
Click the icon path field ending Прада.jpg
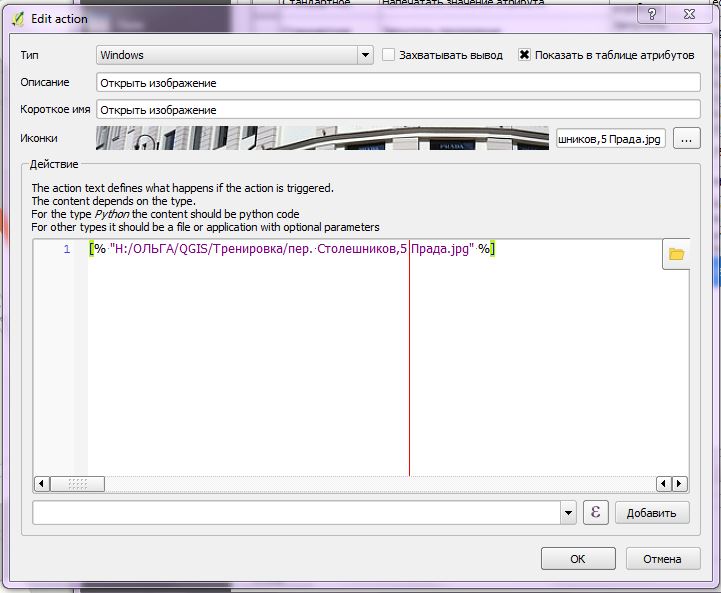point(611,139)
